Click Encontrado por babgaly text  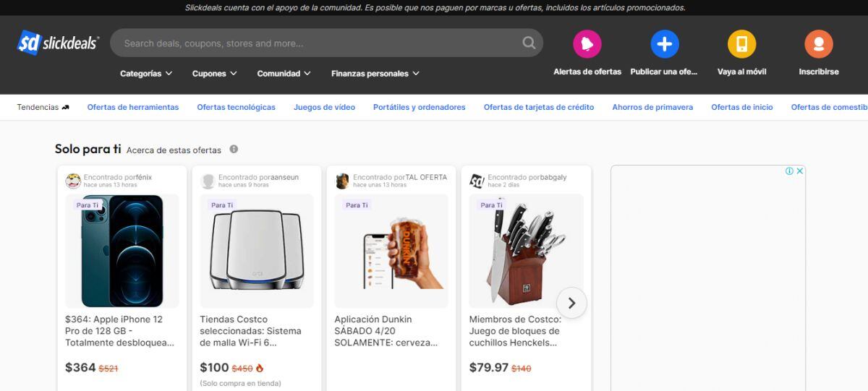527,177
